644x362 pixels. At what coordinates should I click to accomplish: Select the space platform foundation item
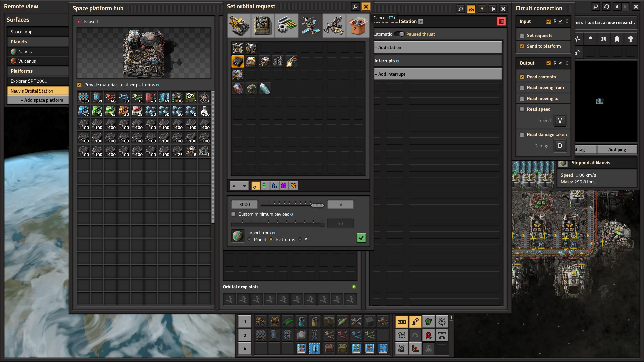click(x=238, y=62)
